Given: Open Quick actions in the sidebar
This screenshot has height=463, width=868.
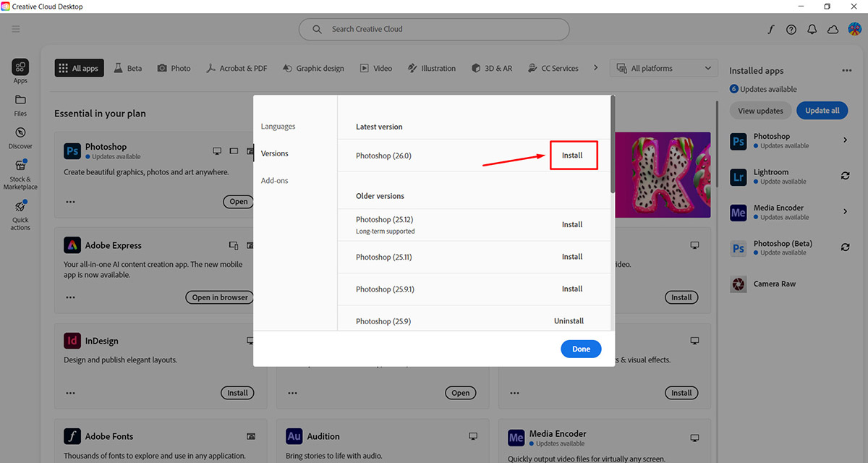Looking at the screenshot, I should pos(20,216).
